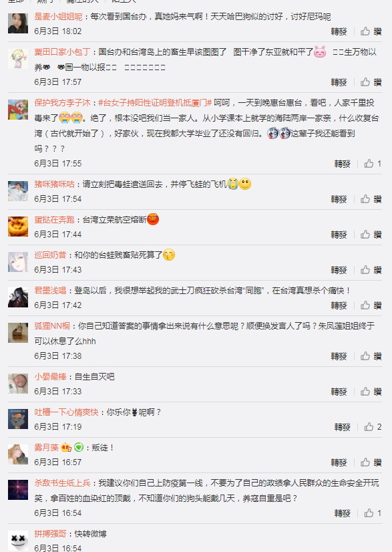
Task: Like 保护我方李子沐's comment with 1 like
Action: click(x=373, y=163)
